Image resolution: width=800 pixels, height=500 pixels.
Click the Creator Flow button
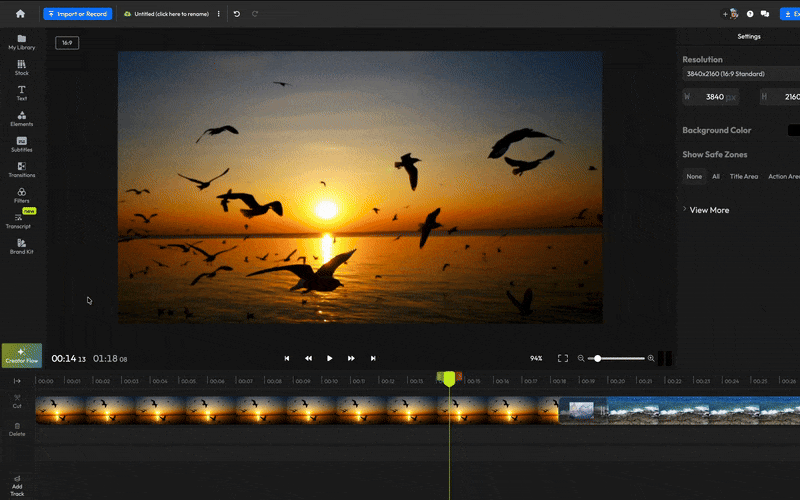point(21,355)
